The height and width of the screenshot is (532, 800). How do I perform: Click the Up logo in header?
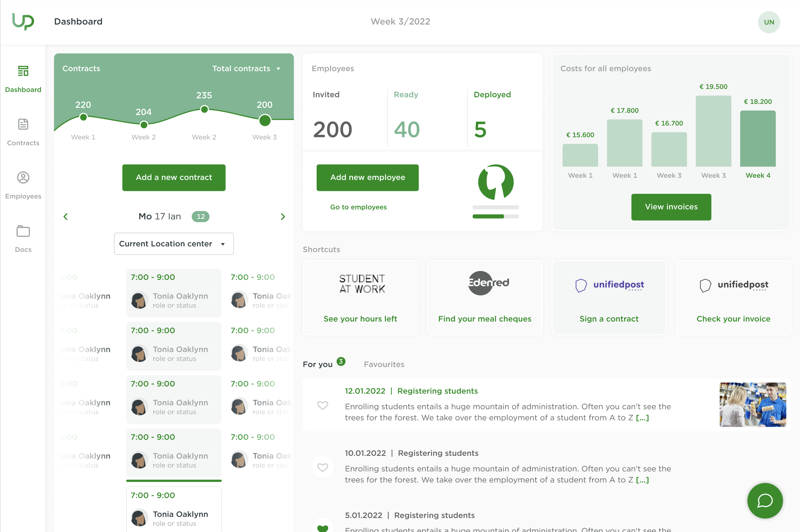coord(23,21)
